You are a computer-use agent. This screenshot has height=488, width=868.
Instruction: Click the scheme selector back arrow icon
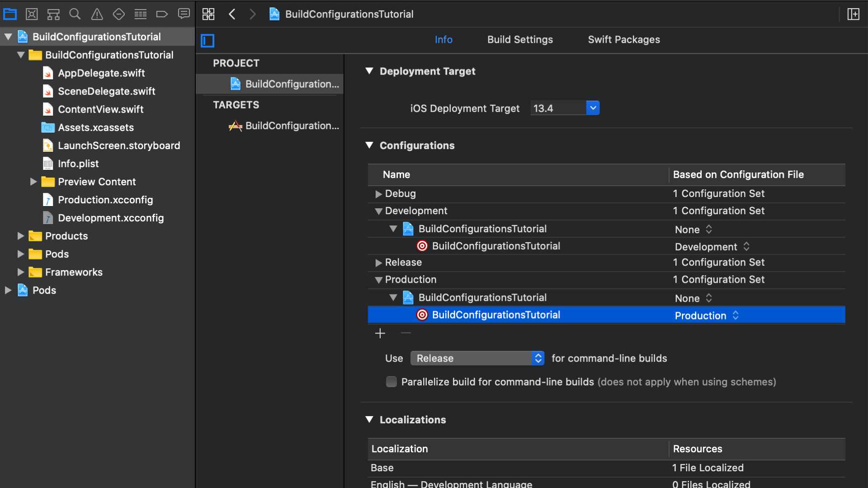[232, 14]
